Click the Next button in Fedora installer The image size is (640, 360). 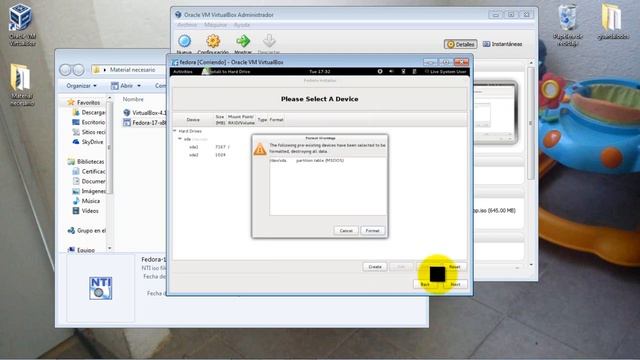tap(456, 284)
